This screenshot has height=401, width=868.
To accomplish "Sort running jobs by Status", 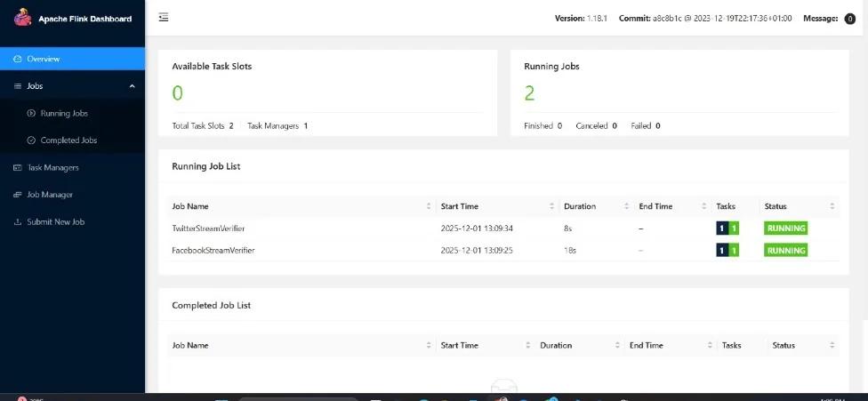I will click(x=832, y=206).
